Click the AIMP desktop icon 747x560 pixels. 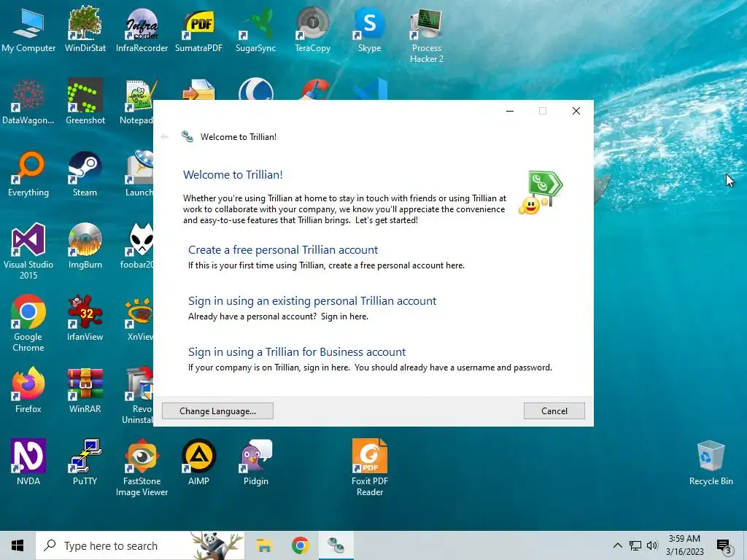pos(198,463)
